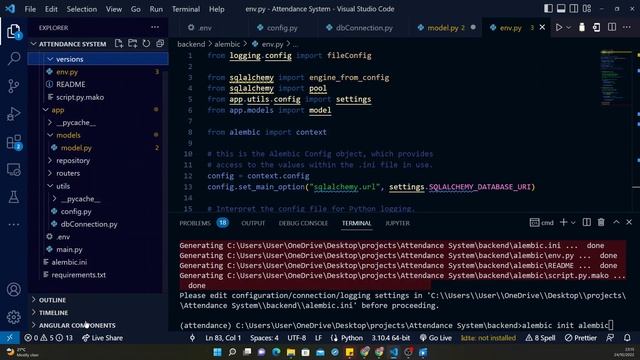Click Live Share in status bar
The height and width of the screenshot is (360, 640).
coord(102,338)
